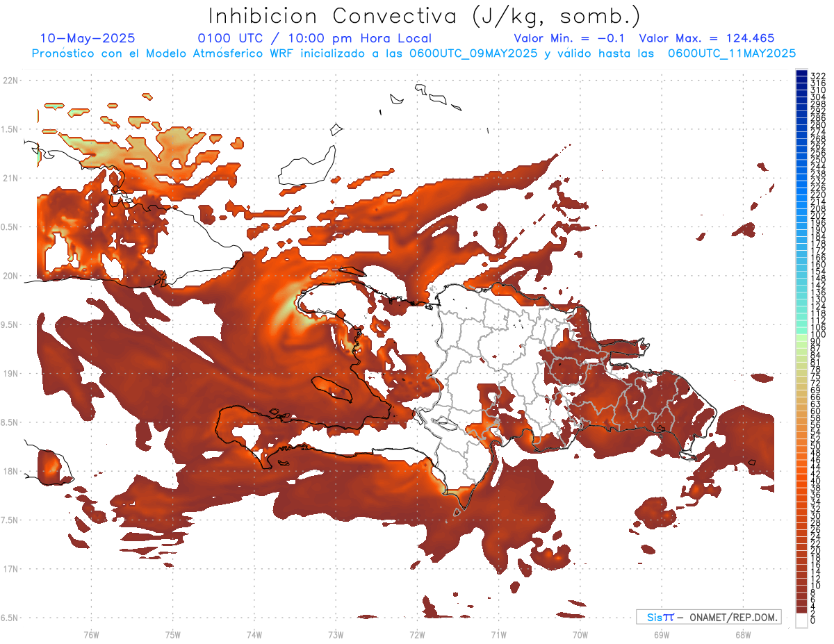834x644 pixels.
Task: Click the '20N' latitude label
Action: pos(10,276)
